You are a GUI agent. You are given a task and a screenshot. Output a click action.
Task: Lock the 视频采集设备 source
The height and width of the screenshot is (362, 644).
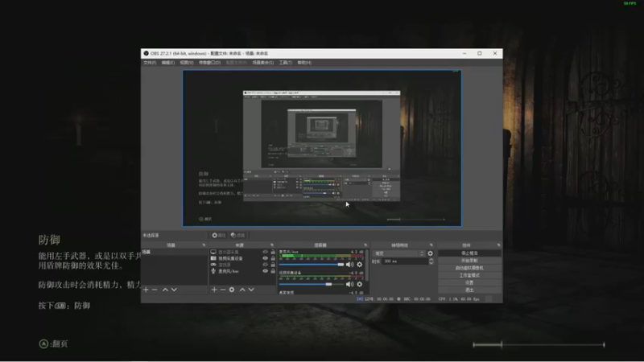(273, 258)
